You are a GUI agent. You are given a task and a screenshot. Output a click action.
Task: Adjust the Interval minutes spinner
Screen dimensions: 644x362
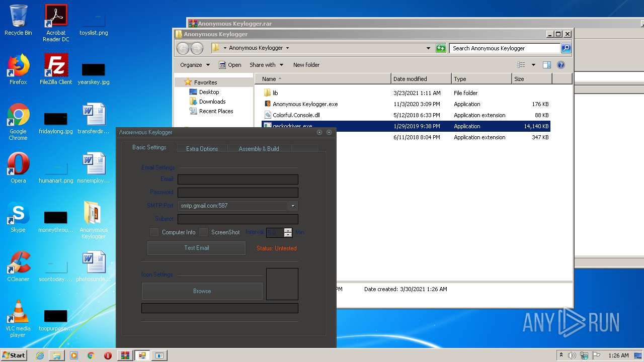pyautogui.click(x=288, y=232)
